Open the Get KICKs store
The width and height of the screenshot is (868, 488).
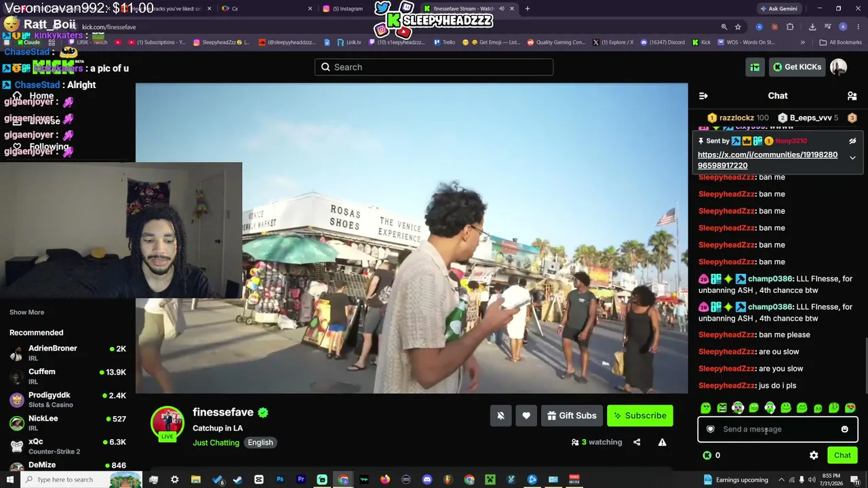[797, 67]
